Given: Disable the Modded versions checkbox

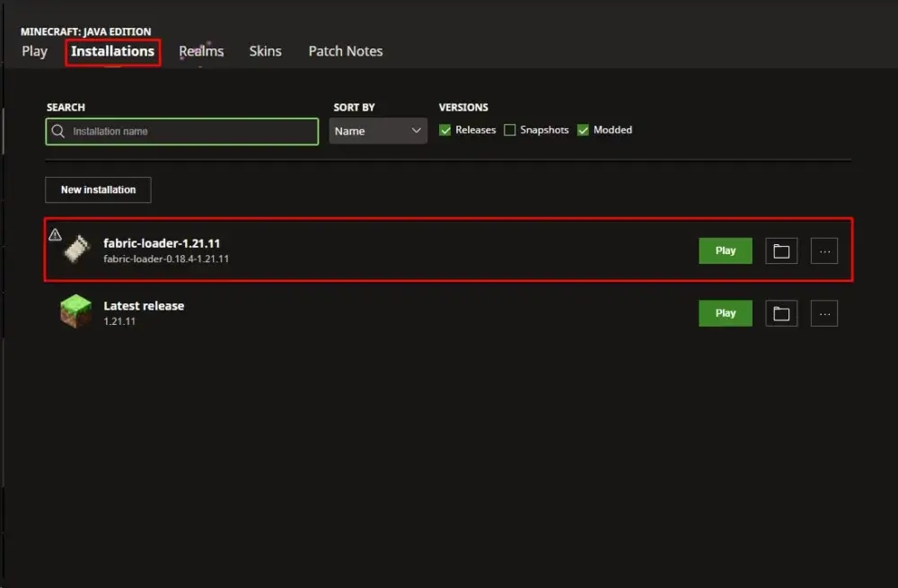Looking at the screenshot, I should [584, 130].
